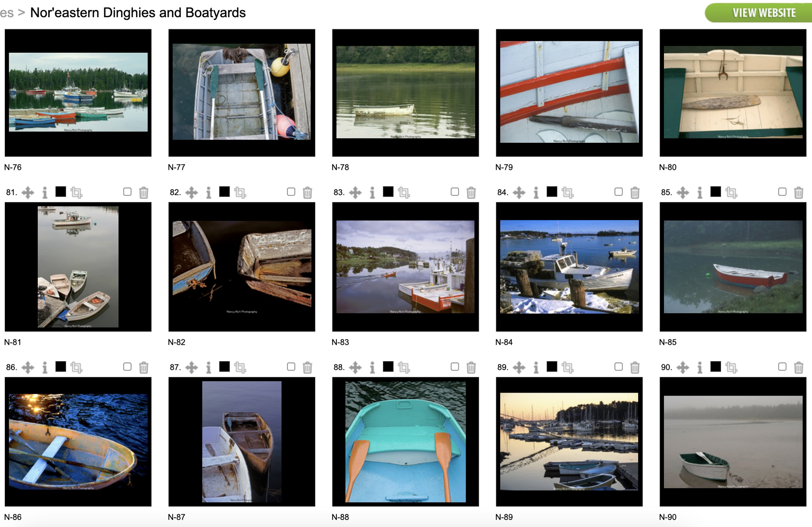Click the View Website button

point(759,13)
